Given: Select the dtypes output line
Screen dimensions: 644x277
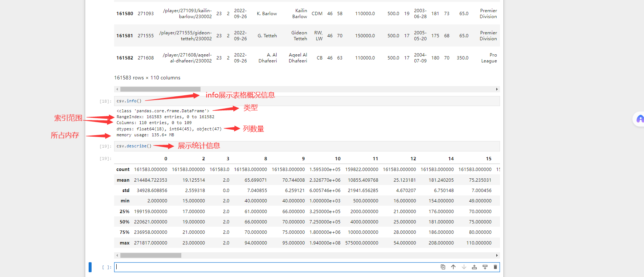Looking at the screenshot, I should (x=169, y=129).
